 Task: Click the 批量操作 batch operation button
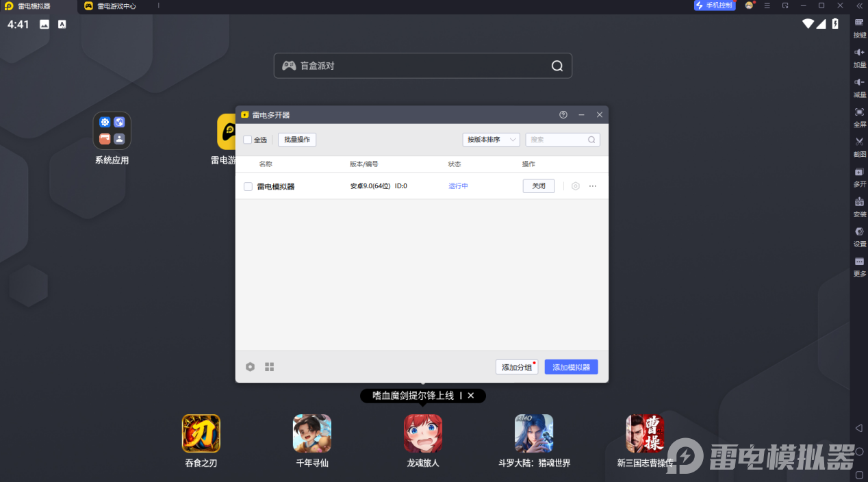(297, 140)
